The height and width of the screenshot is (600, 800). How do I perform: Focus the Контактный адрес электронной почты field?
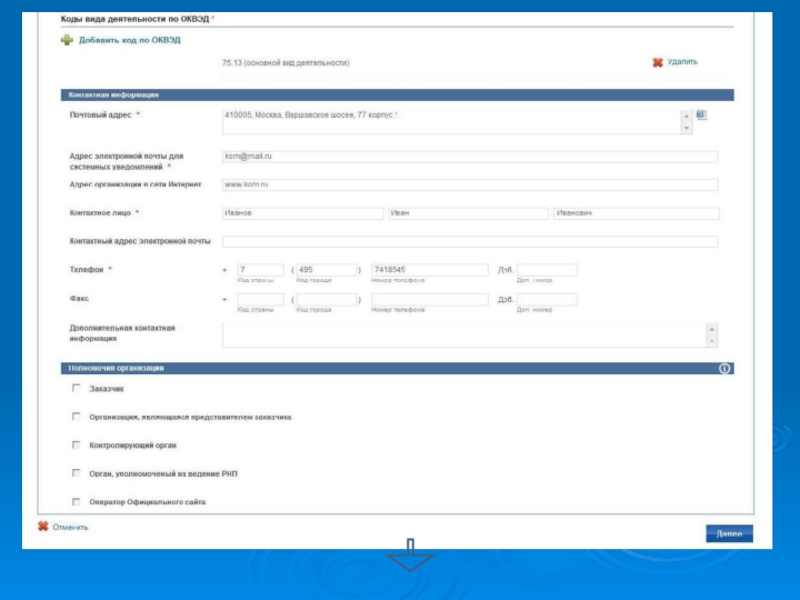(x=469, y=242)
